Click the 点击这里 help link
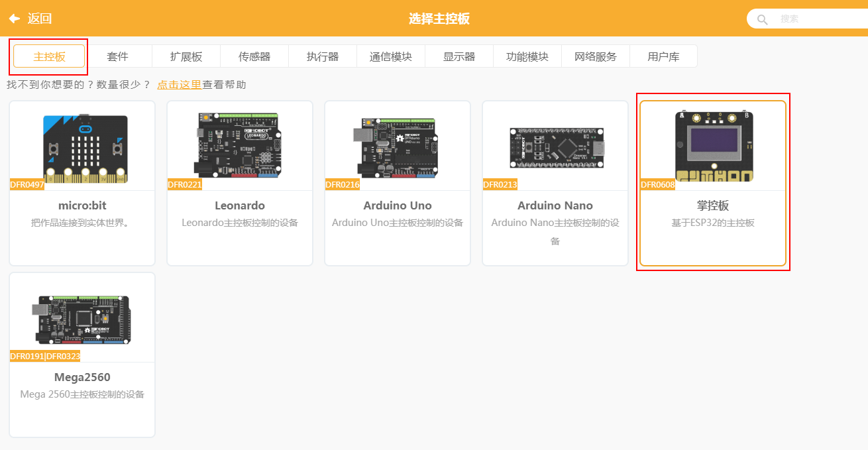 [179, 85]
